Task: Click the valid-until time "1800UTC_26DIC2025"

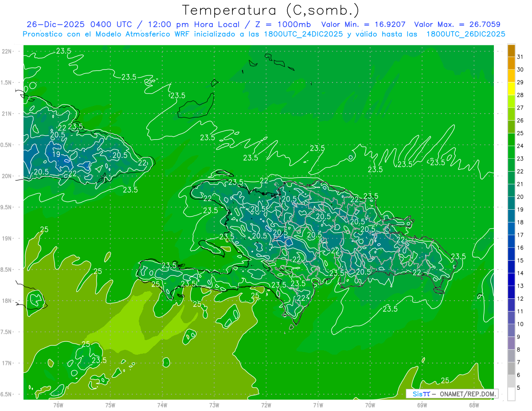Action: coord(465,34)
